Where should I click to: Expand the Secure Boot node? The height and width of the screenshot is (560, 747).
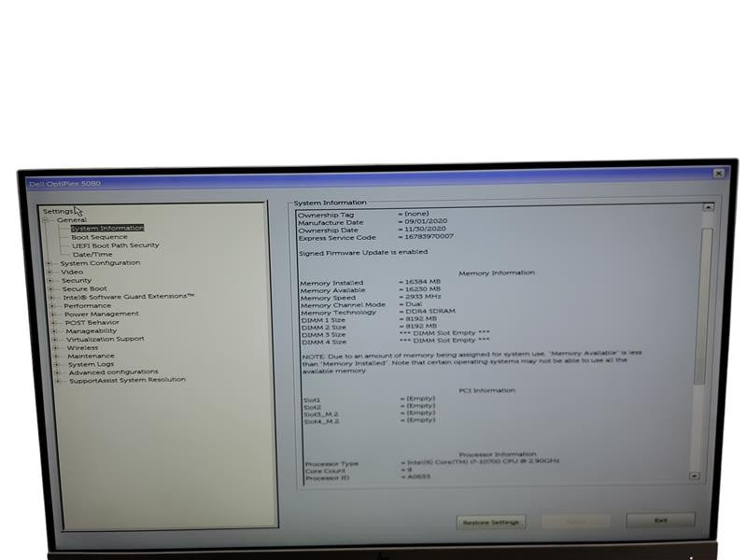click(x=50, y=288)
